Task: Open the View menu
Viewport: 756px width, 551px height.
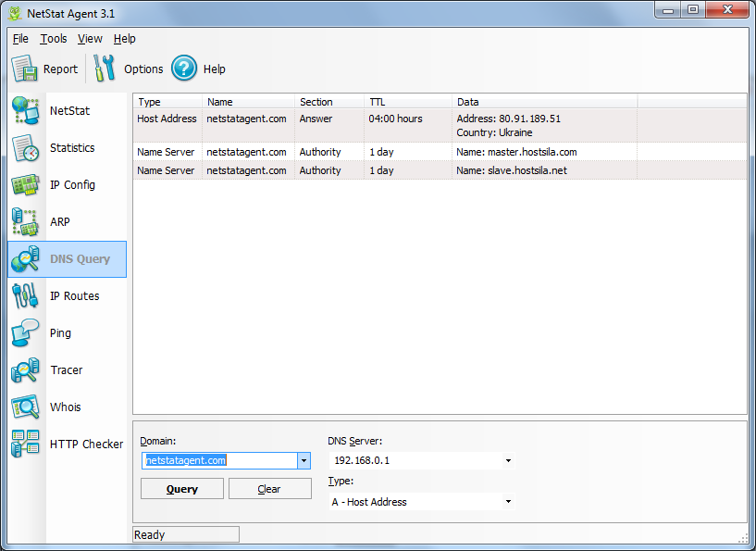Action: point(90,39)
